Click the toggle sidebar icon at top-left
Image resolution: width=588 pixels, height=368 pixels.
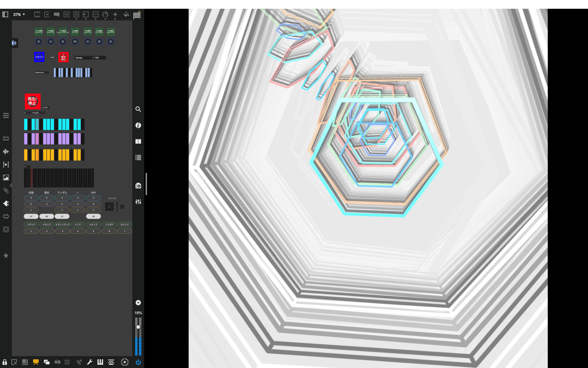(x=5, y=14)
